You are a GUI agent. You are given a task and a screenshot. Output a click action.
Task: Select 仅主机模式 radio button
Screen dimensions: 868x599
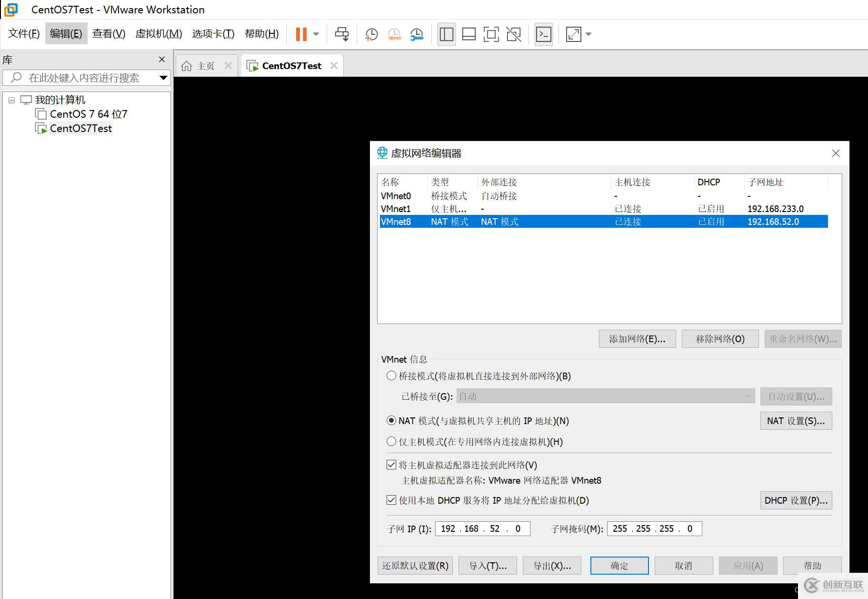(x=391, y=442)
